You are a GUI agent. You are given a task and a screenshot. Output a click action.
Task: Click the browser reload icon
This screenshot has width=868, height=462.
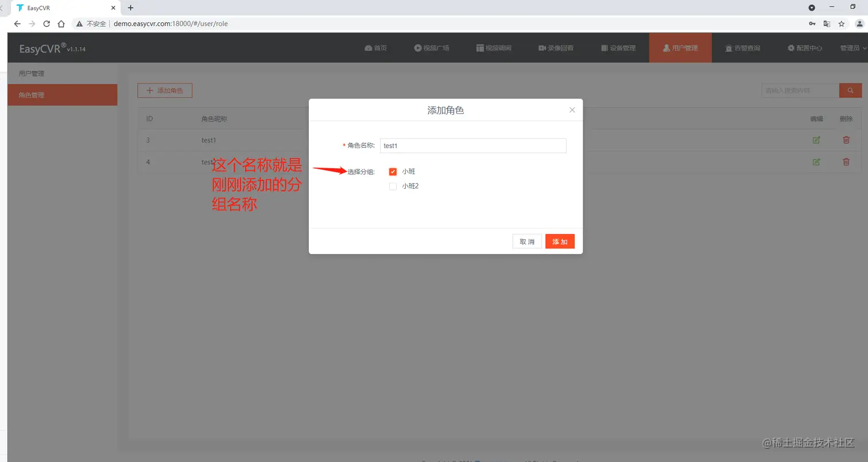point(46,24)
